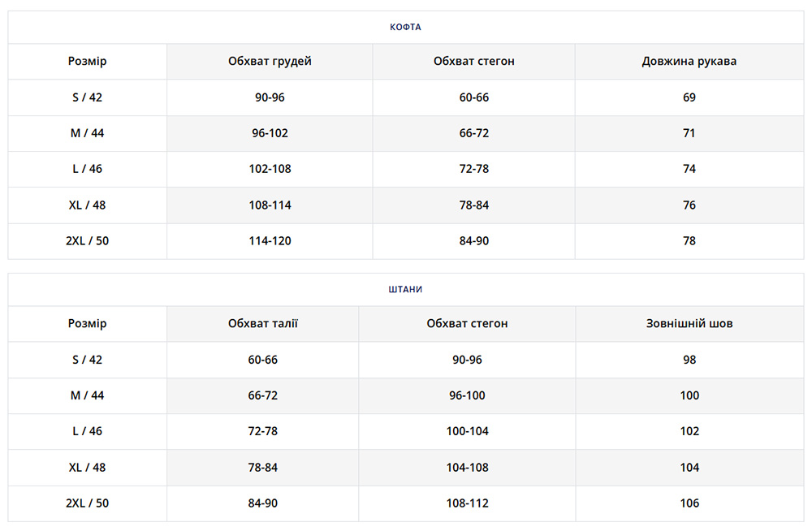This screenshot has width=812, height=531.
Task: Click the ШТАНИ table title
Action: 405,289
